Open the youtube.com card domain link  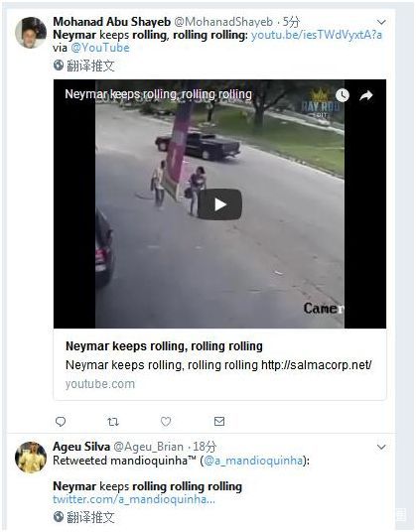pos(100,384)
